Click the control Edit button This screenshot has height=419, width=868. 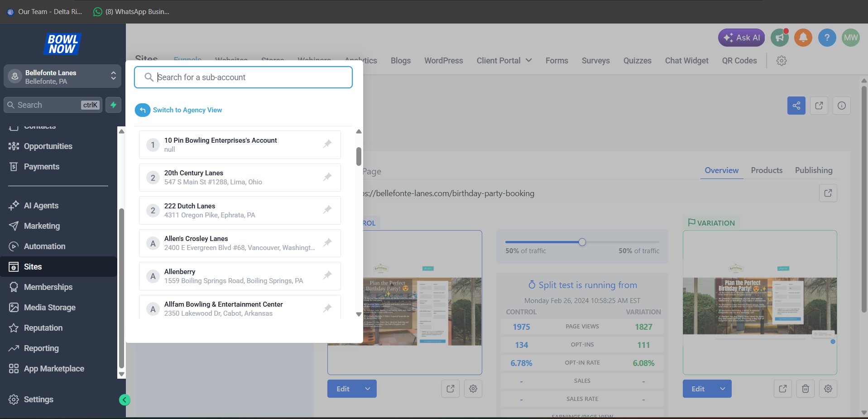343,389
